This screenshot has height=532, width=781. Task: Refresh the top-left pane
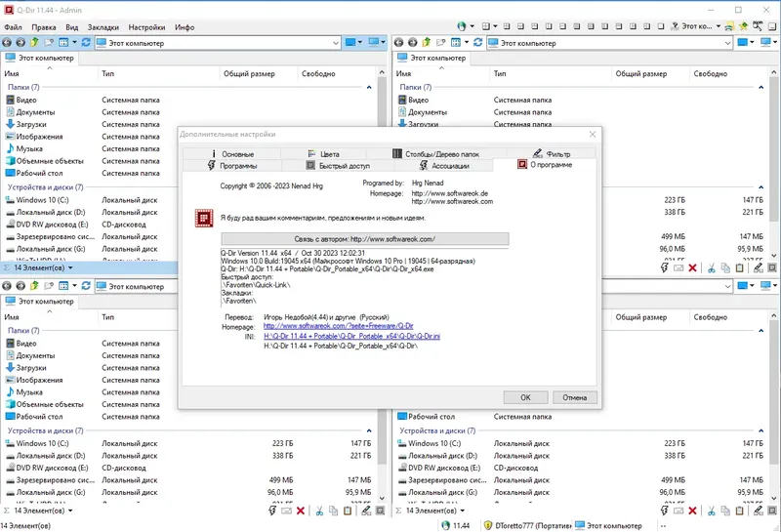(86, 43)
